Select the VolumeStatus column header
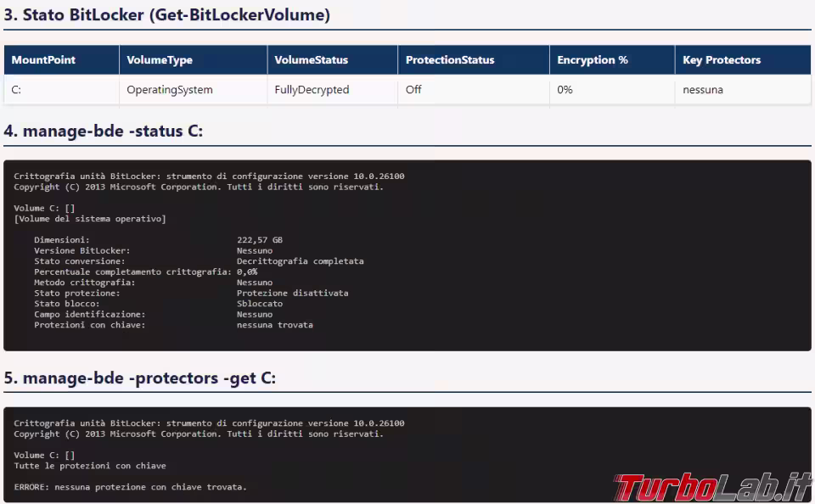The width and height of the screenshot is (815, 504). [333, 59]
